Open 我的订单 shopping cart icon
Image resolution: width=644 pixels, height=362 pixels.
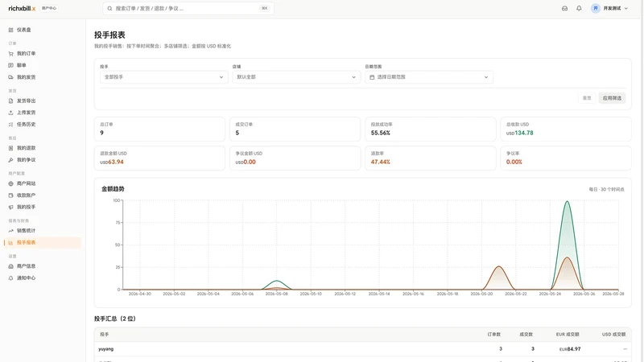(x=10, y=54)
